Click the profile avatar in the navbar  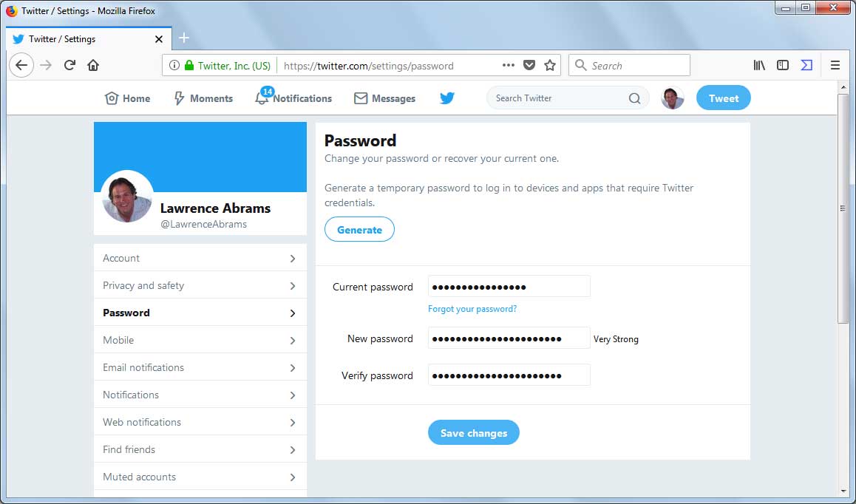coord(672,98)
